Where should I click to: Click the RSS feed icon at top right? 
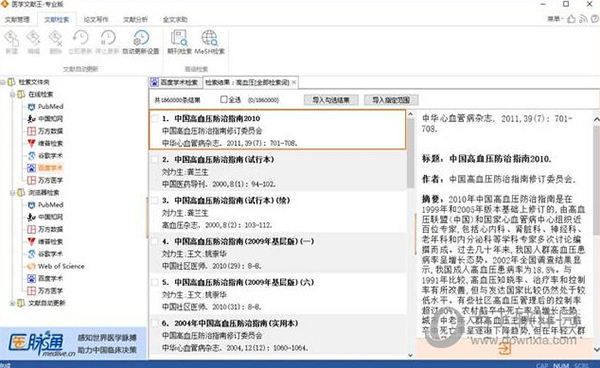(583, 19)
